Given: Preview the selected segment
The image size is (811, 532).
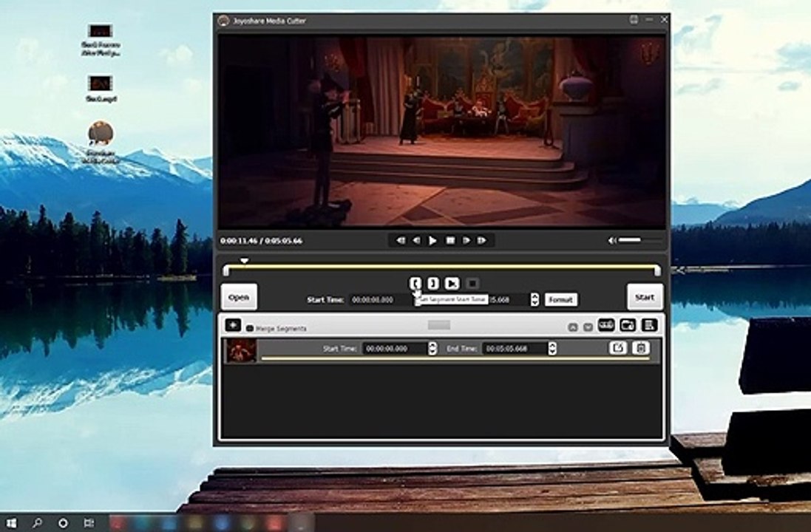Looking at the screenshot, I should point(452,283).
